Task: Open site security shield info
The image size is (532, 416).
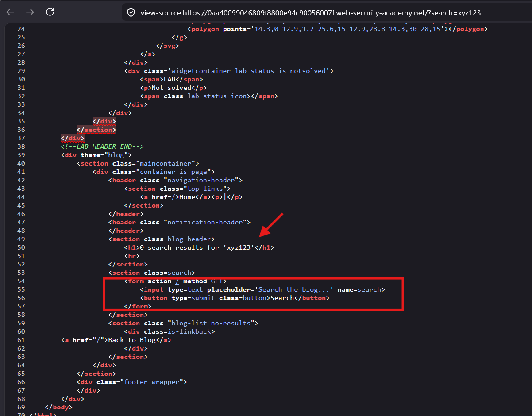Action: [x=131, y=13]
